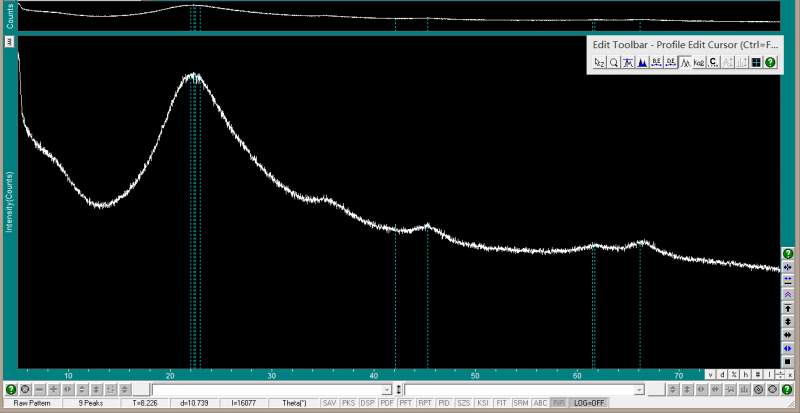Viewport: 800px width, 413px height.
Task: Click the 'Raw Pattern' status bar field
Action: pos(32,403)
